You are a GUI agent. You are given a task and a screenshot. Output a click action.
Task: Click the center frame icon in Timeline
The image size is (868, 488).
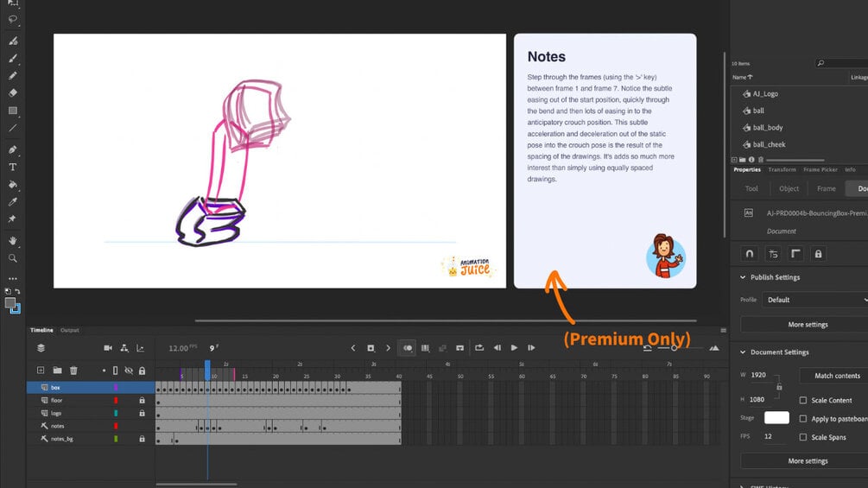tap(460, 348)
